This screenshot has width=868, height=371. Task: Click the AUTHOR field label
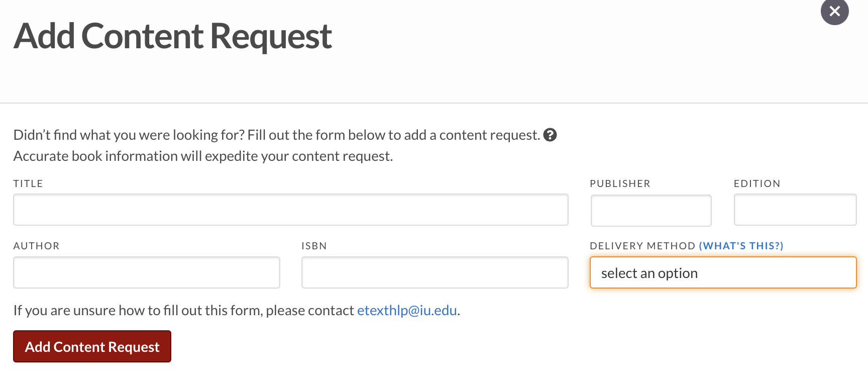click(36, 246)
